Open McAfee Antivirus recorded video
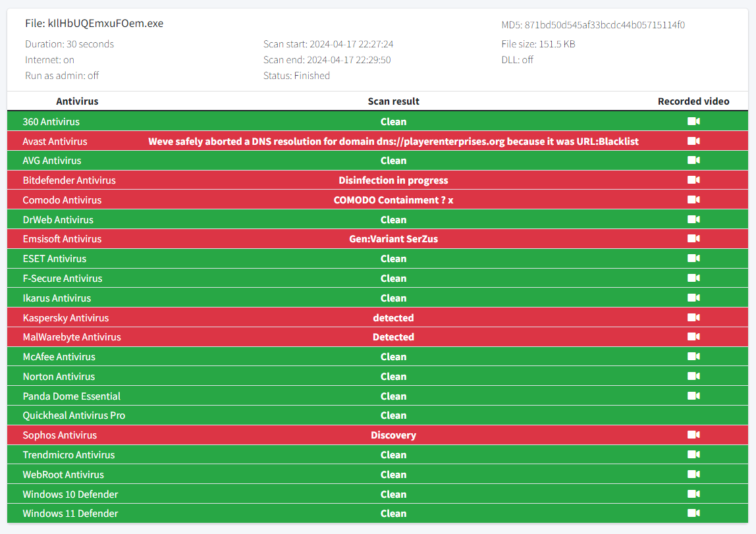This screenshot has height=534, width=756. coord(693,357)
